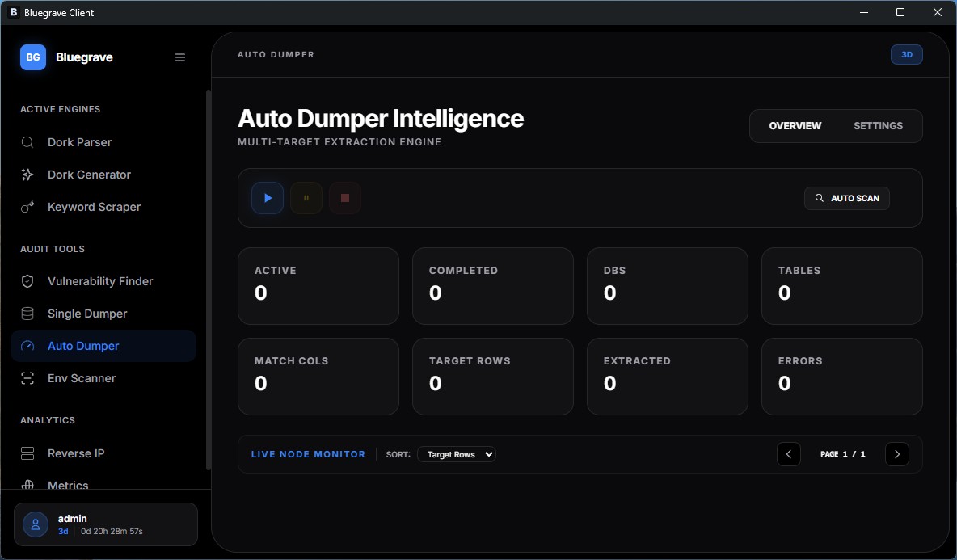Open the Keyword Scraper engine
Image resolution: width=957 pixels, height=560 pixels.
pyautogui.click(x=94, y=207)
